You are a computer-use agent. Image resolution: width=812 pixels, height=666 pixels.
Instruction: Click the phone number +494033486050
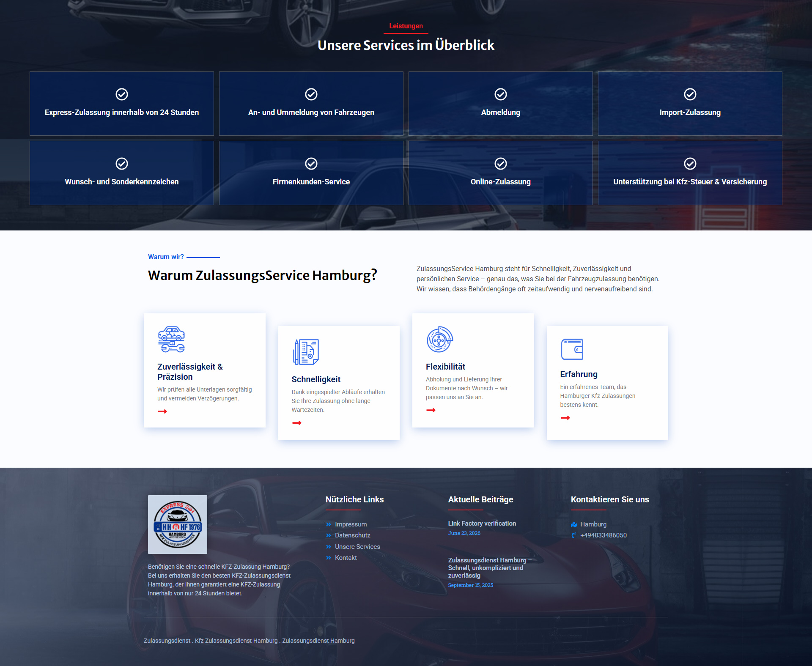[604, 535]
